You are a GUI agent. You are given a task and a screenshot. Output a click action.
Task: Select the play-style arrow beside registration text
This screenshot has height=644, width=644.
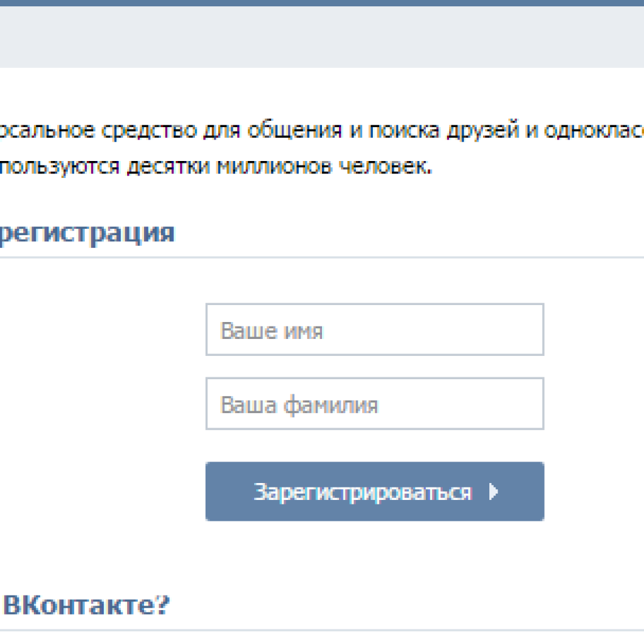(x=493, y=492)
